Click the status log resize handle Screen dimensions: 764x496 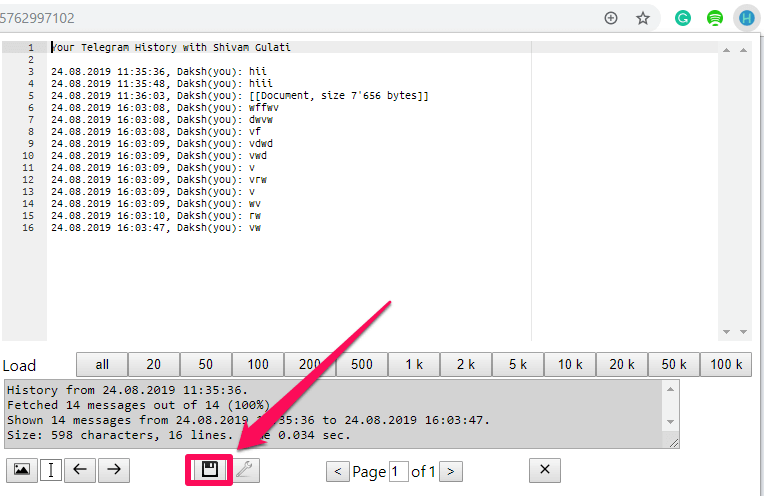click(674, 443)
